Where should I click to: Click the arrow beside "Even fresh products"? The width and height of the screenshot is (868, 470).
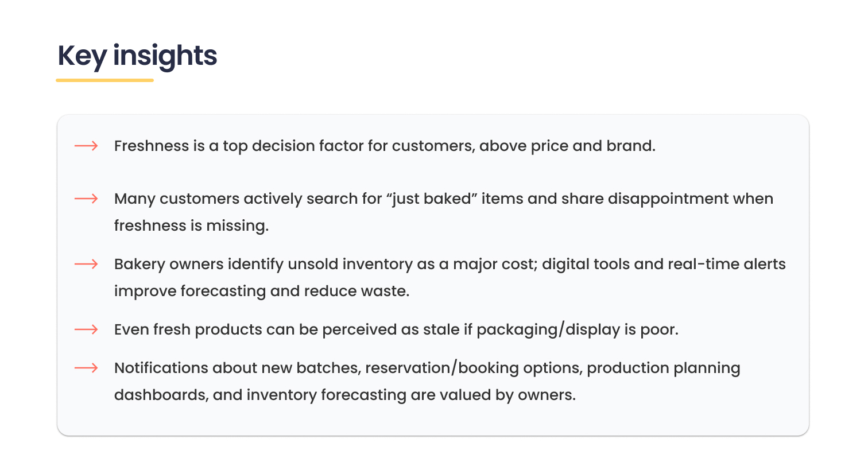(x=86, y=329)
